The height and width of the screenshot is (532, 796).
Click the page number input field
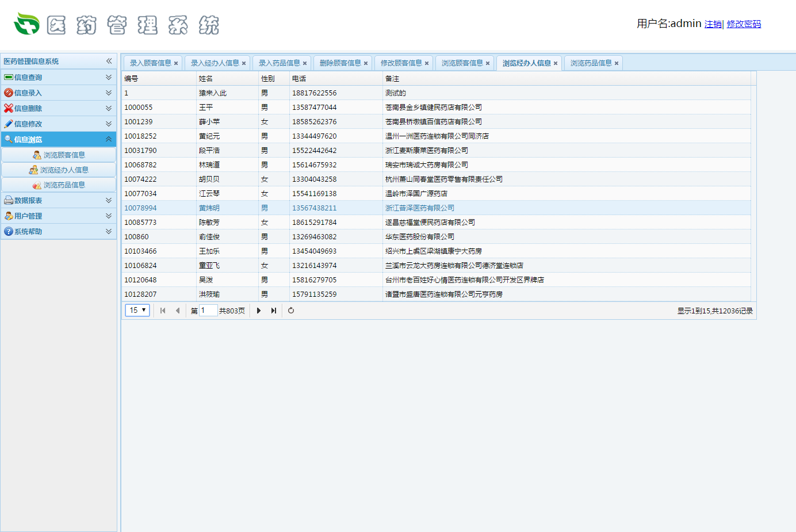coord(208,311)
